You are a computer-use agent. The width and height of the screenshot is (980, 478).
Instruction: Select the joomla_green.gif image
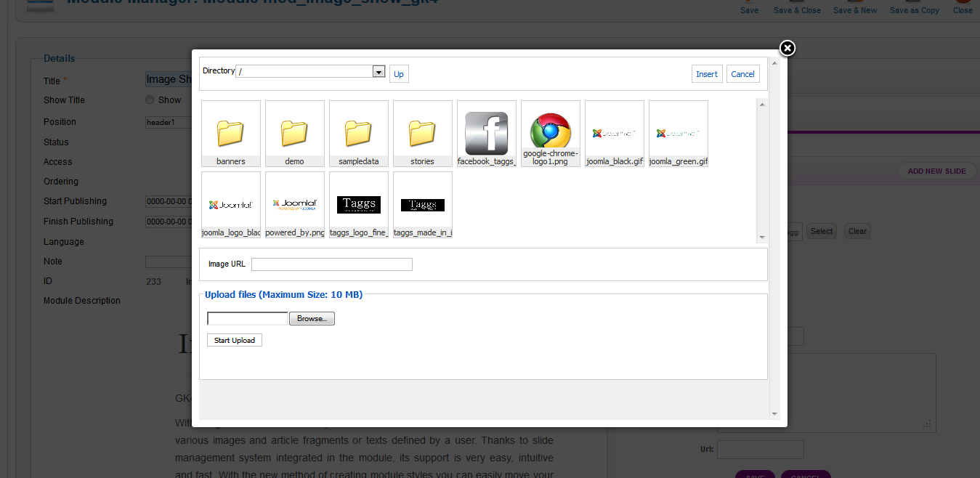coord(678,134)
